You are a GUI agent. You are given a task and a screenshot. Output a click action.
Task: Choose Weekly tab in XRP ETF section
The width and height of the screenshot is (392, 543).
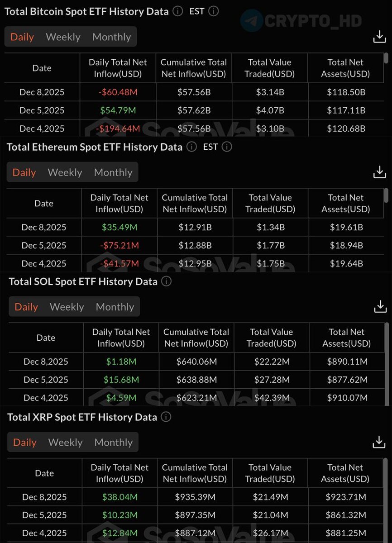coord(65,443)
